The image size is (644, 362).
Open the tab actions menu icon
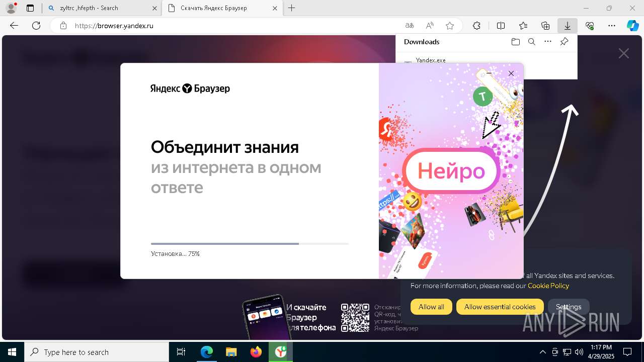click(30, 8)
